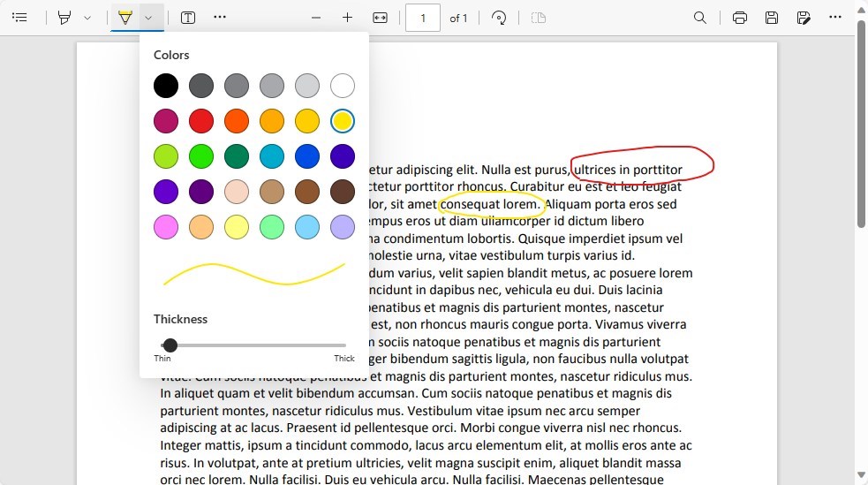Click the vertical scrollbar thumb
Screen dimensions: 868x485
point(861,124)
